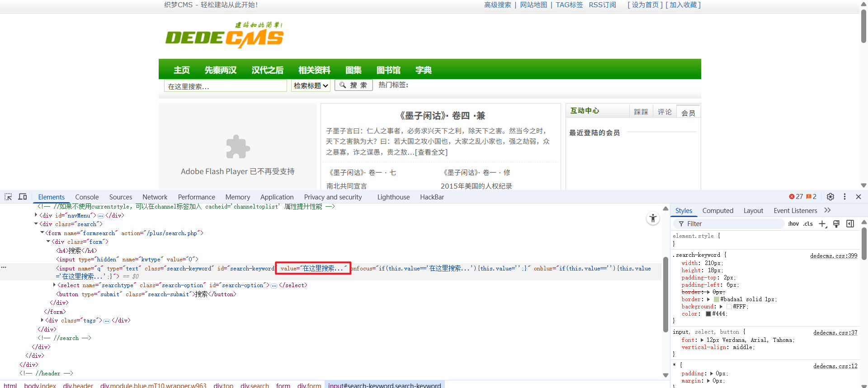Switch to 评论 tab in 互动中心
The height and width of the screenshot is (388, 868).
click(x=665, y=112)
